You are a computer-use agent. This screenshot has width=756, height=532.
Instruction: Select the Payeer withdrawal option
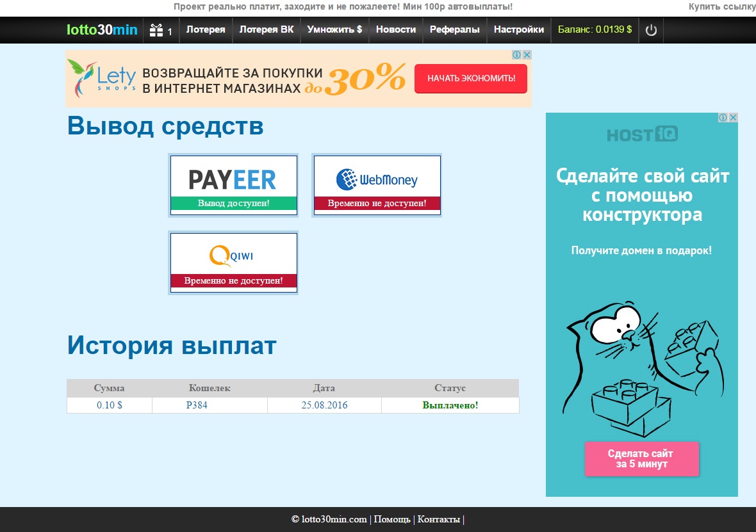tap(233, 185)
